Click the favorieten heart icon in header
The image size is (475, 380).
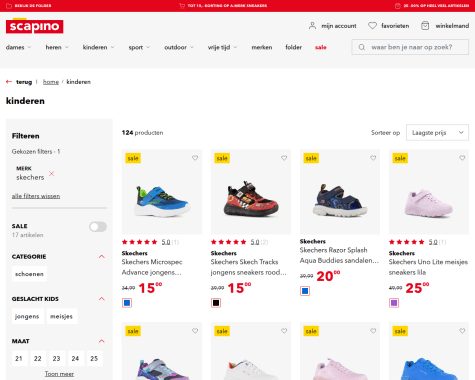pos(372,26)
